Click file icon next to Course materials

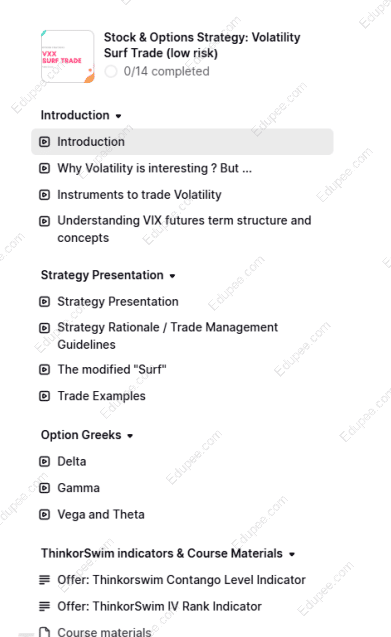[x=44, y=632]
